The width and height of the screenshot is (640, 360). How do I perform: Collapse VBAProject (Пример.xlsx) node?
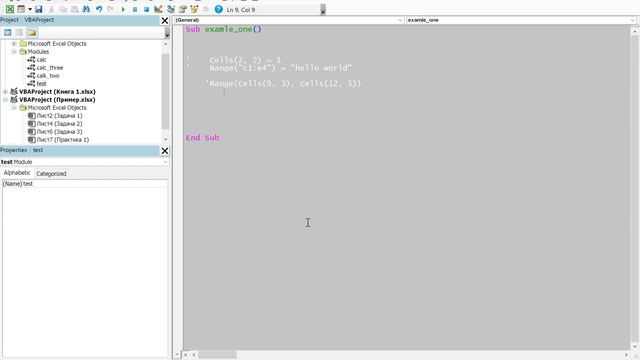point(5,100)
